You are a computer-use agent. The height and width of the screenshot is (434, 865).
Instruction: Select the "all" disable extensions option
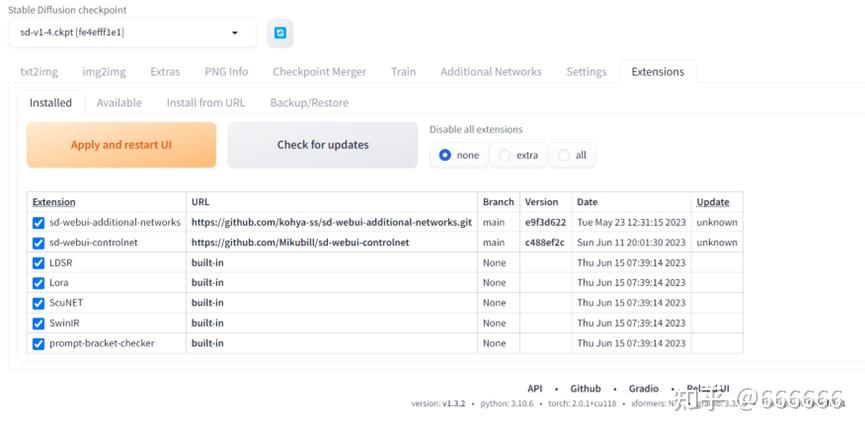565,155
